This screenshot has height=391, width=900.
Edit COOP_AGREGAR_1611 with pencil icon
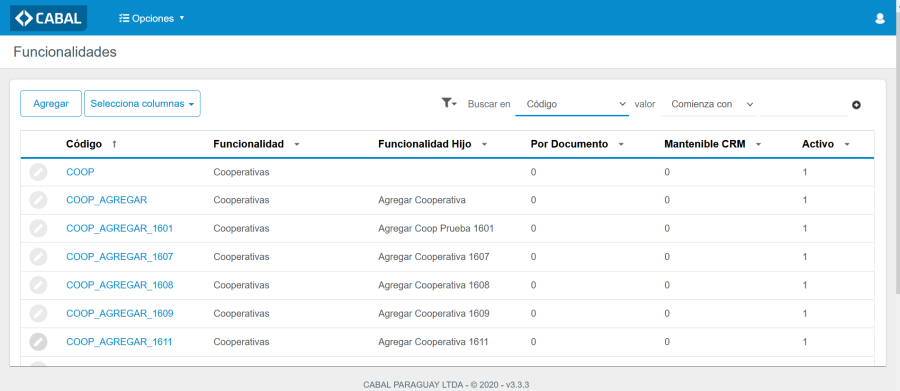coord(38,342)
